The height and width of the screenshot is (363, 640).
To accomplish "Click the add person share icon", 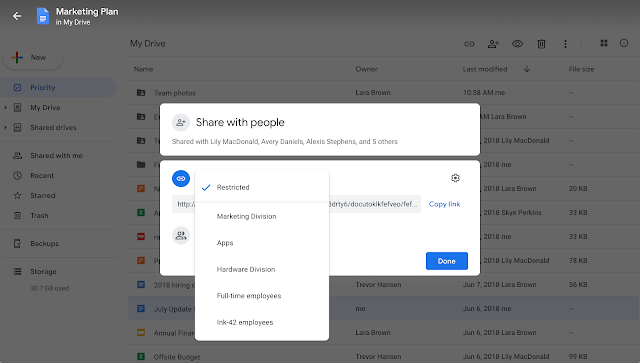I will (493, 44).
